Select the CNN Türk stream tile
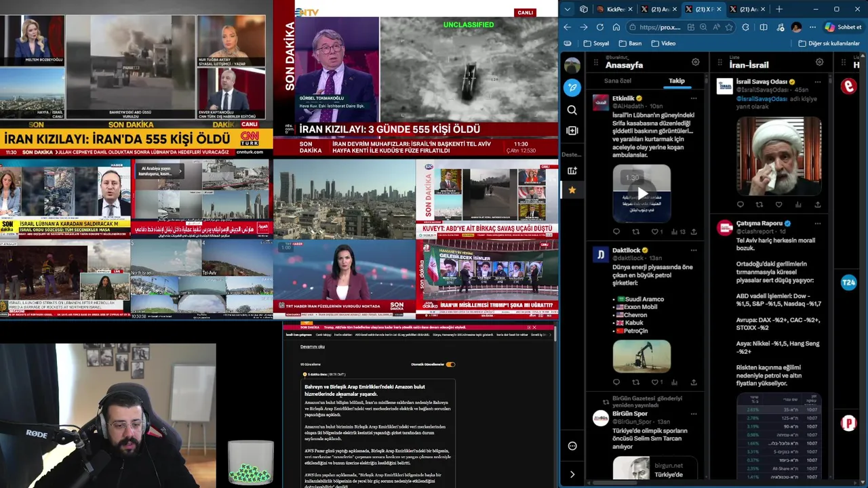This screenshot has height=488, width=868. pyautogui.click(x=136, y=79)
